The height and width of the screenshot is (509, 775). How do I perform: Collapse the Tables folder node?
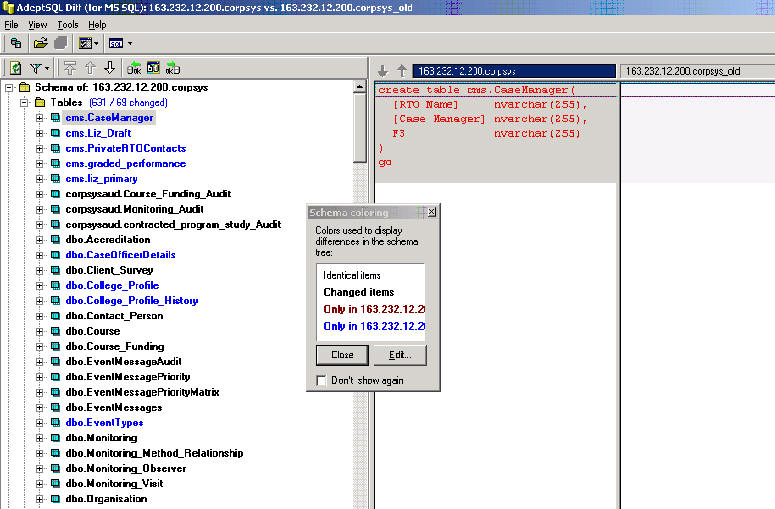click(24, 103)
